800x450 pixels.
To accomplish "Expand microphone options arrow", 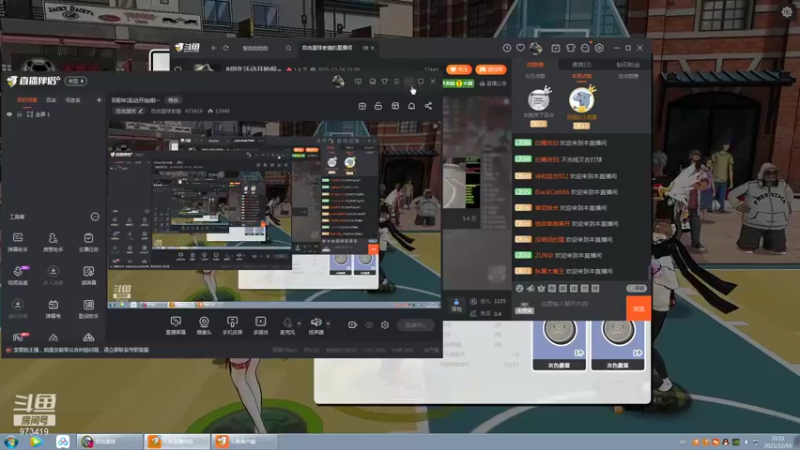I will 299,323.
